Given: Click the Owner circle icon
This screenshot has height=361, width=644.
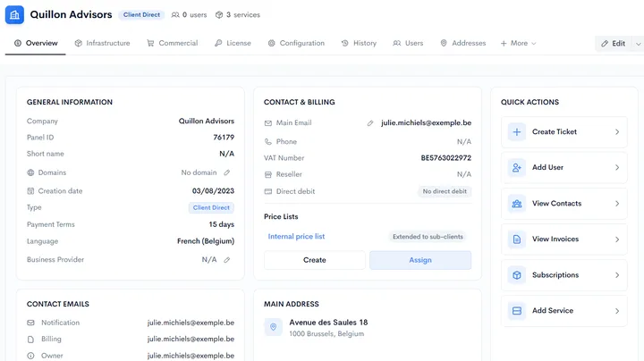Looking at the screenshot, I should pos(30,356).
